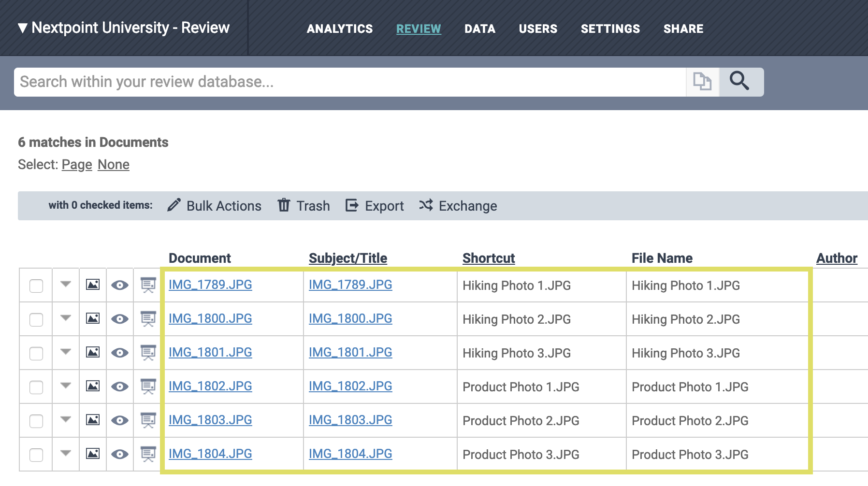Open image icon for IMG_1803.JPG row

tap(93, 420)
